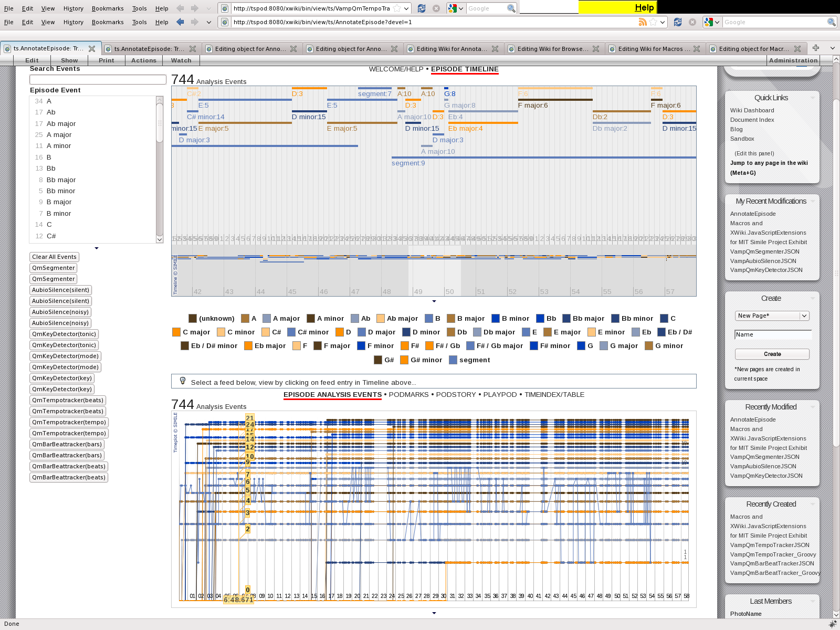Close the first ts.AnnotateEpisode tab
The height and width of the screenshot is (630, 840).
click(x=92, y=49)
